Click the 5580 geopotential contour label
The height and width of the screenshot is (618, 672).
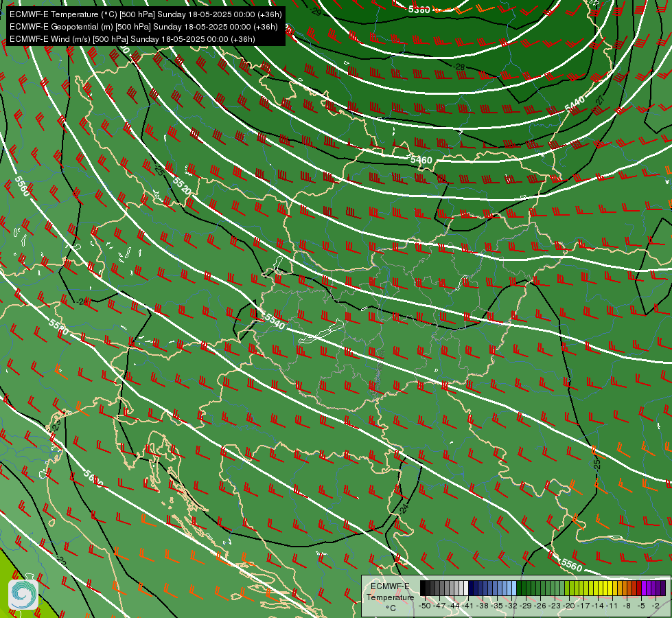(58, 328)
